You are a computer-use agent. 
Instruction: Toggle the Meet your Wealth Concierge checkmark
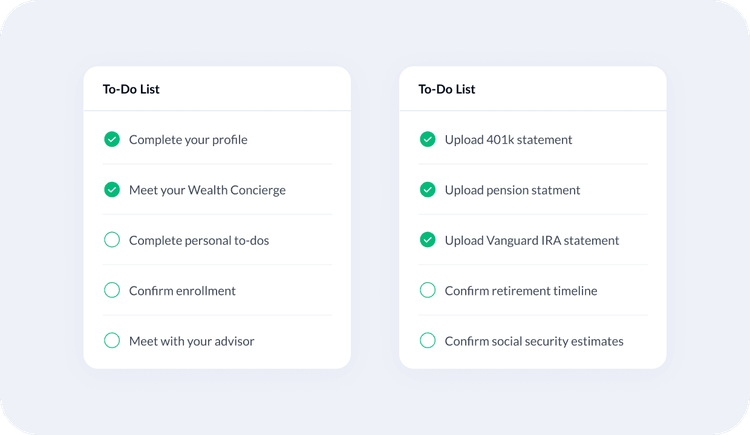(x=112, y=189)
